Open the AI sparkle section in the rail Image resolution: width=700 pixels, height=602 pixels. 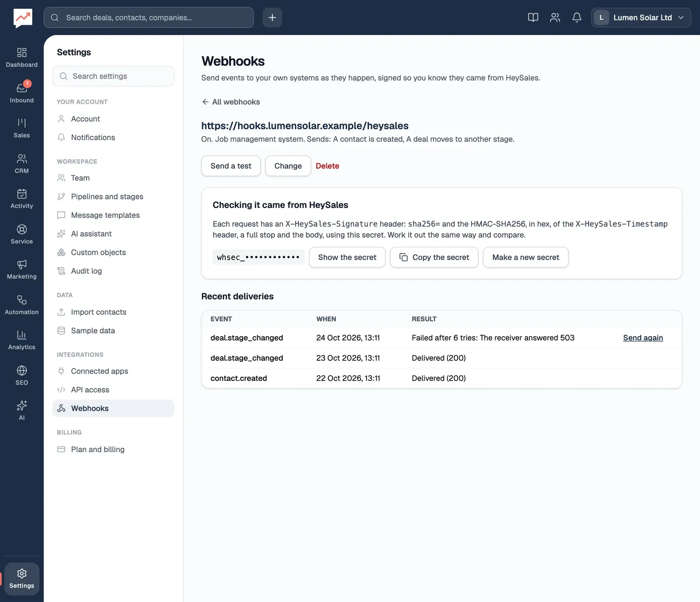21,410
